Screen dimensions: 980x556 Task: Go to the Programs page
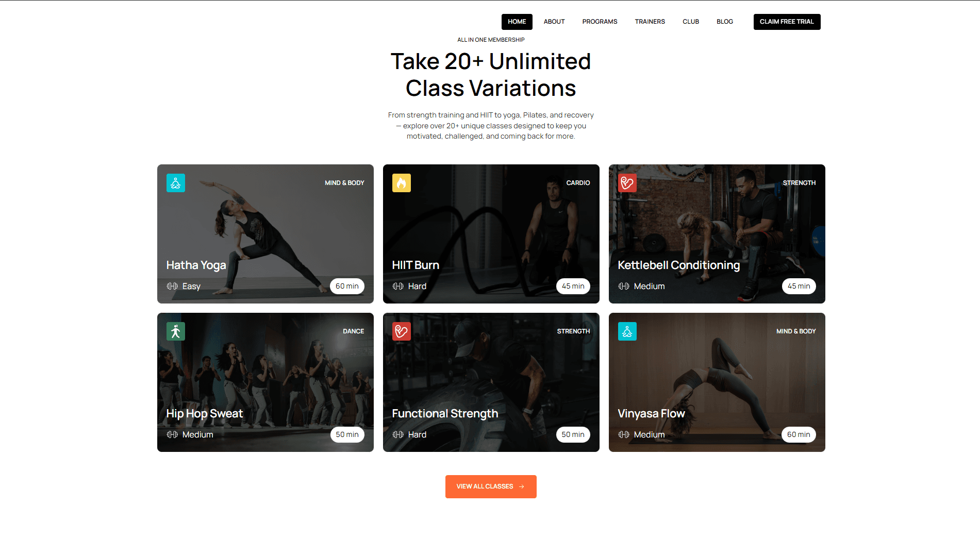(x=600, y=22)
